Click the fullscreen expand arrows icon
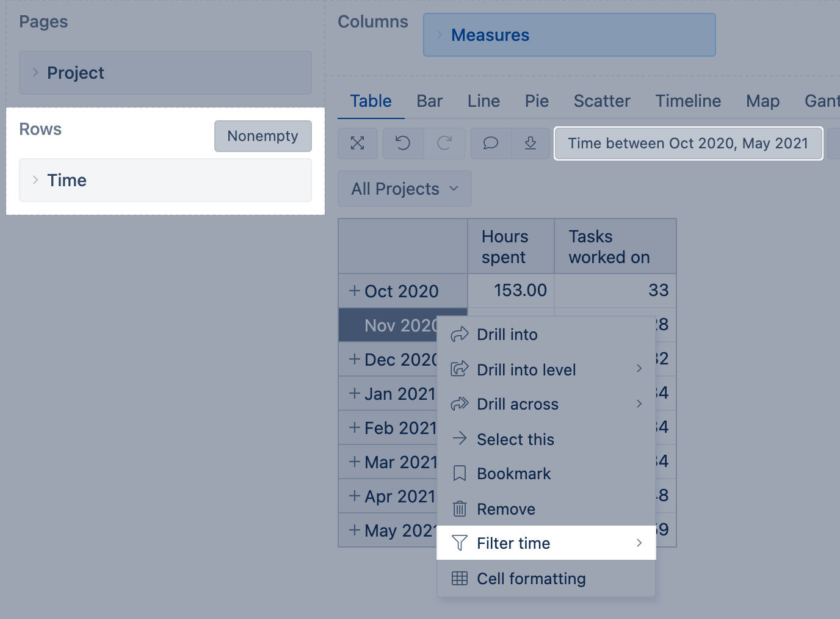The width and height of the screenshot is (840, 619). pos(358,143)
